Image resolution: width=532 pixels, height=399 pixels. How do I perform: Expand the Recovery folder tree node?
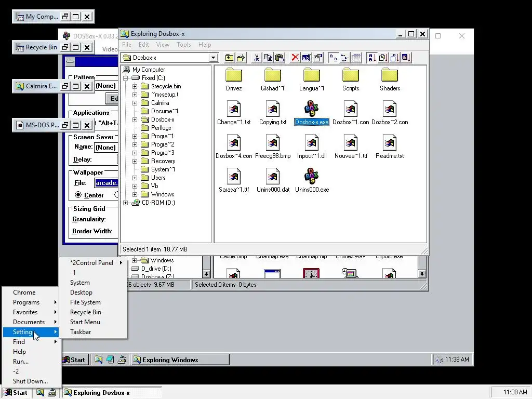click(135, 161)
